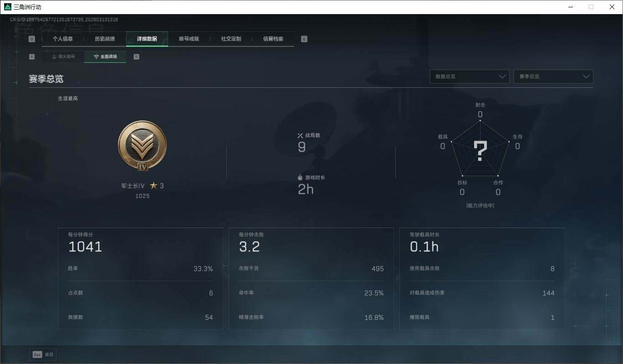Click the 军士长IV rank name

tap(133, 186)
